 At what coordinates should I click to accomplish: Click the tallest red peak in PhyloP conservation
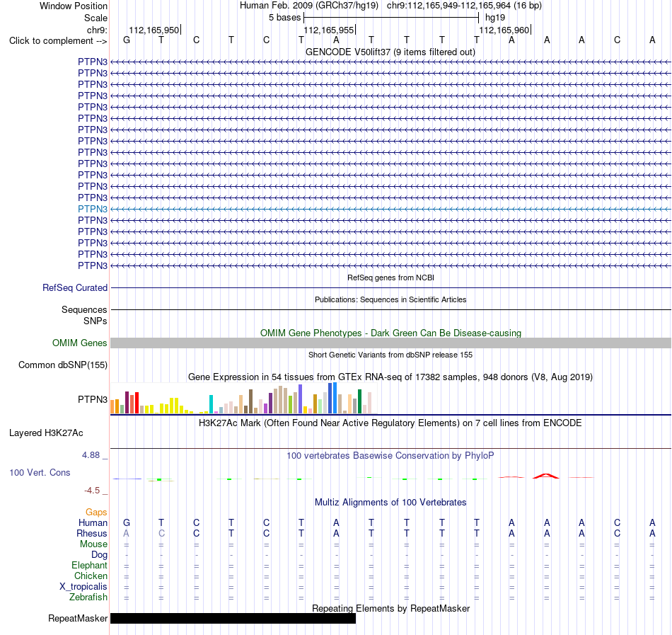click(x=546, y=476)
